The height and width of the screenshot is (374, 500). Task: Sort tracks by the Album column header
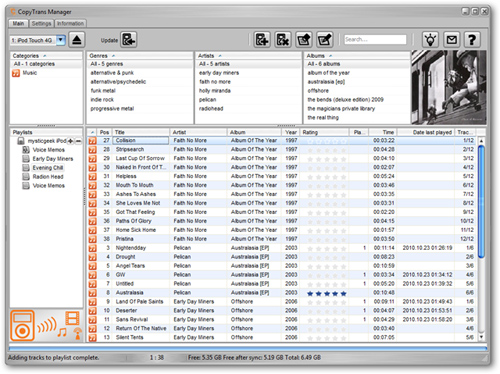click(x=254, y=132)
